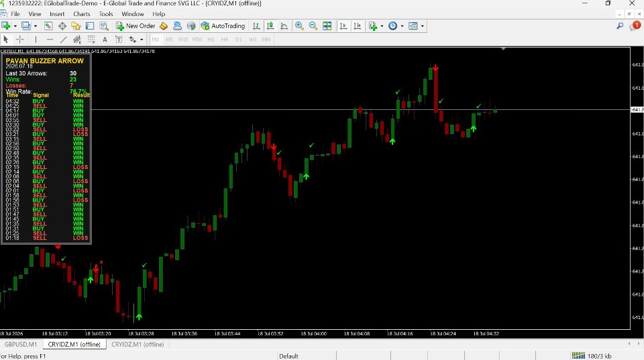
Task: Click the cloud user icon beside MetaEditor
Action: 177,26
